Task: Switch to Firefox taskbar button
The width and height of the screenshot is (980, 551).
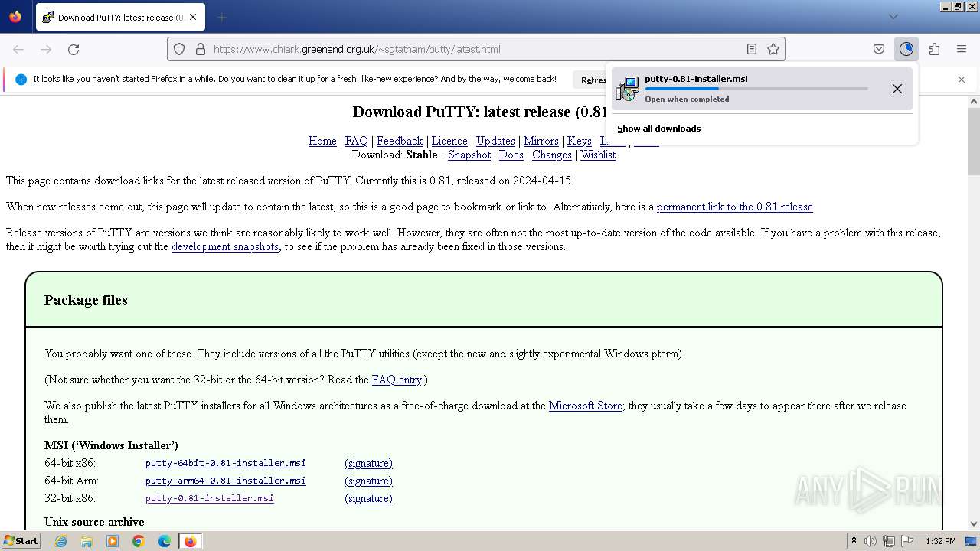Action: [x=190, y=541]
